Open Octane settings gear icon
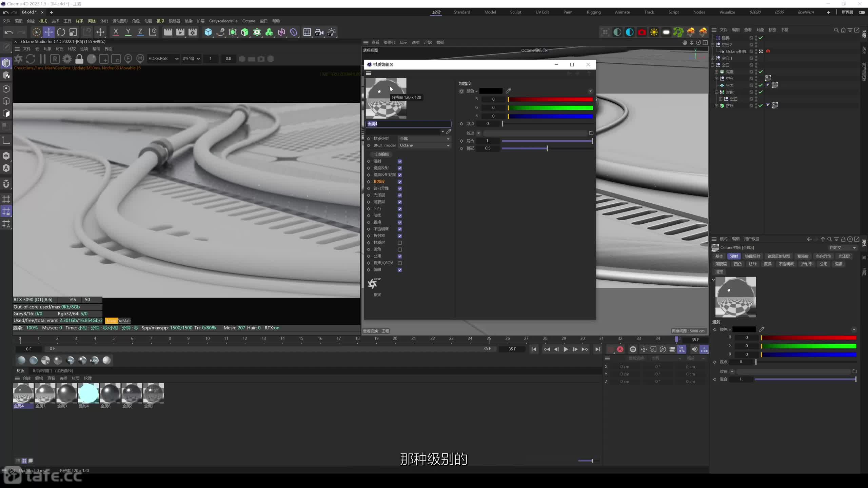Screen dimensions: 868x488 67,59
